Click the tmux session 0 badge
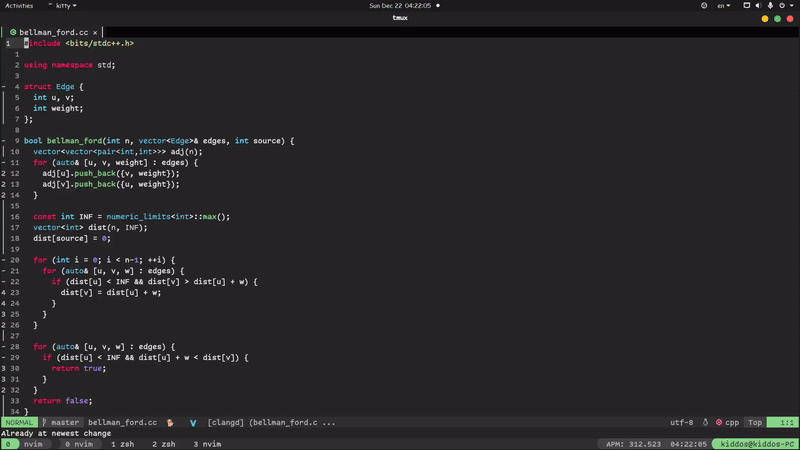800x450 pixels. tap(8, 444)
